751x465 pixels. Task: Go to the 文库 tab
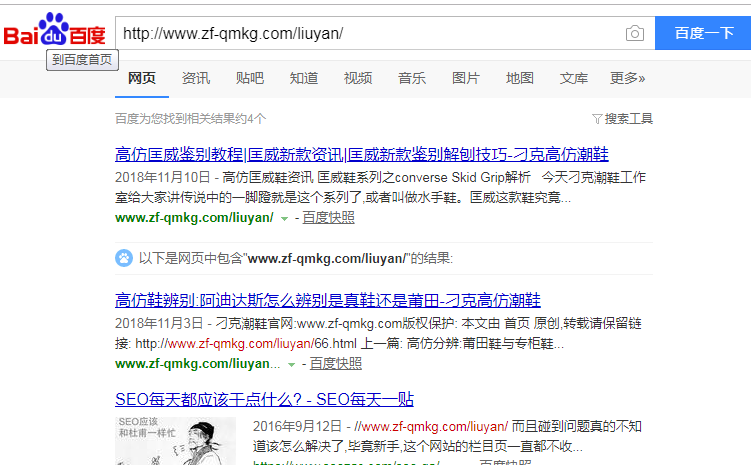574,78
